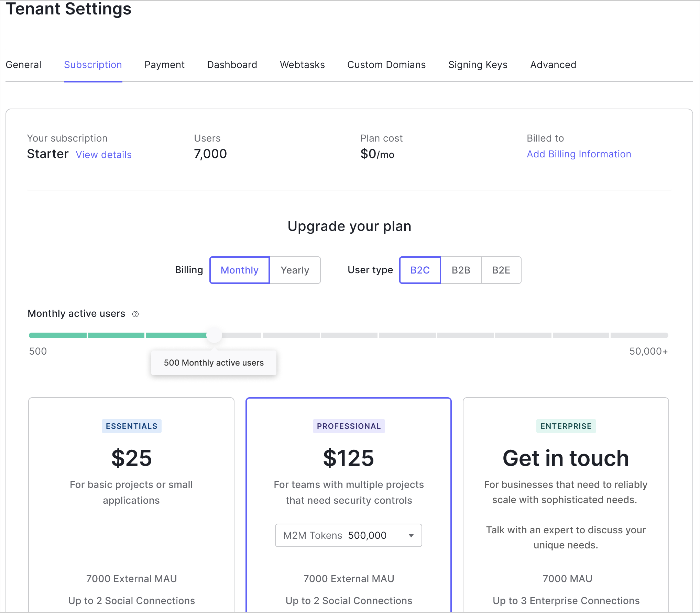The width and height of the screenshot is (700, 613).
Task: Click the Monthly active users slider handle
Action: 214,335
